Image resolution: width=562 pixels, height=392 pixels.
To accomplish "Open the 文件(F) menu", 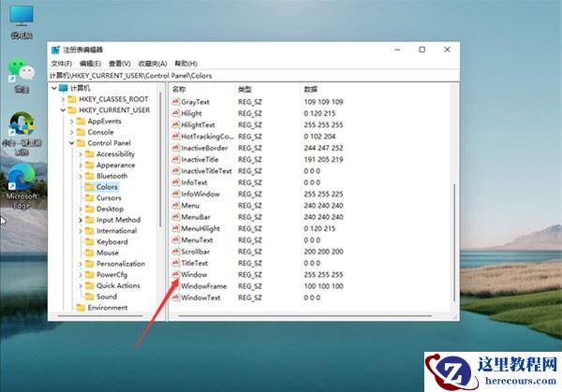I will click(x=61, y=64).
